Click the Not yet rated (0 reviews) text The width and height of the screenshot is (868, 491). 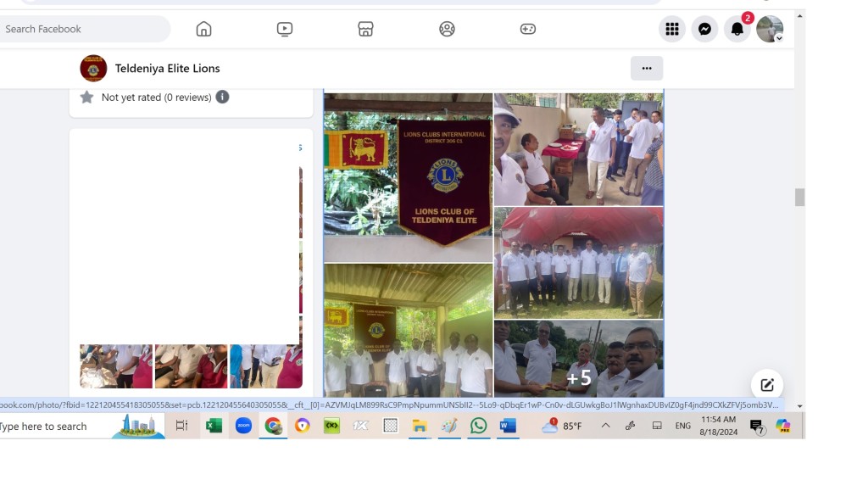[x=157, y=97]
